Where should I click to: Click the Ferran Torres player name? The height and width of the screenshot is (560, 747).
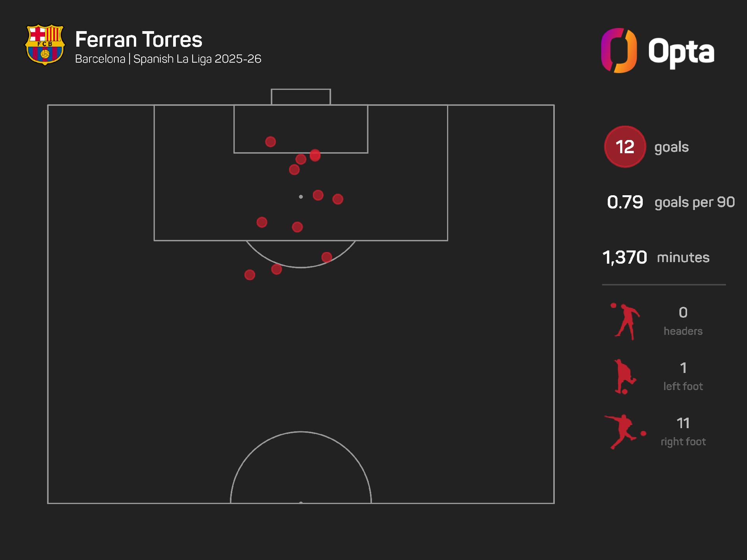coord(139,40)
